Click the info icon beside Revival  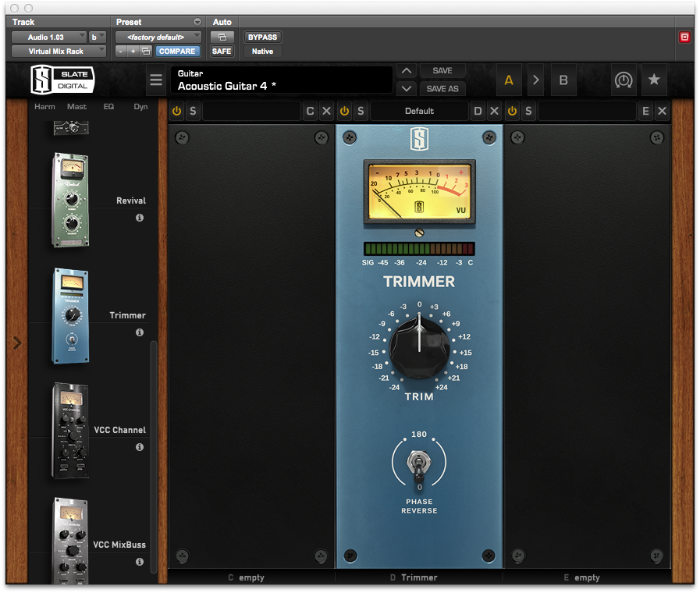pos(140,218)
